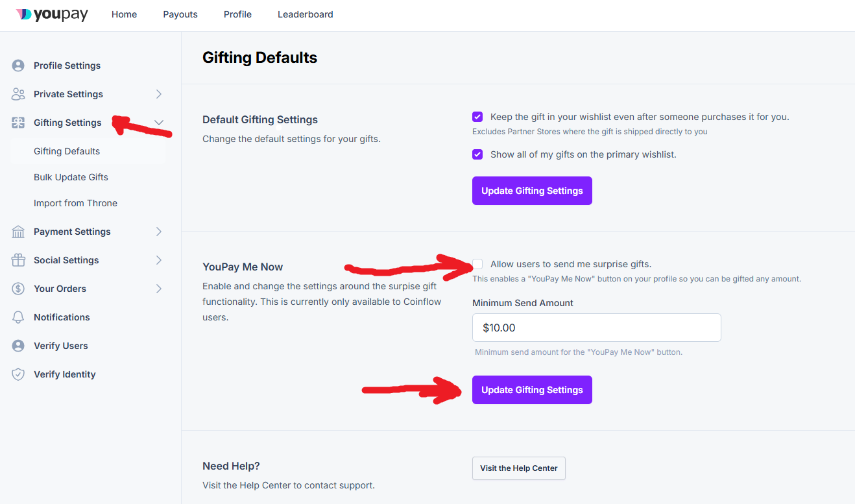
Task: Click the Private Settings people icon
Action: coord(18,94)
